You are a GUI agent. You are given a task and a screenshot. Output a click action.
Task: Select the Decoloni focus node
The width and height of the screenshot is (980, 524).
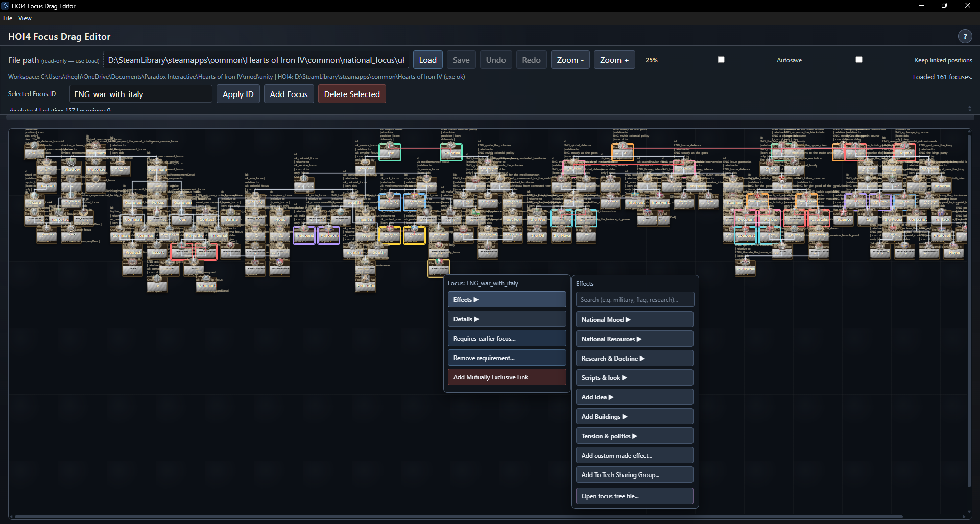746,218
